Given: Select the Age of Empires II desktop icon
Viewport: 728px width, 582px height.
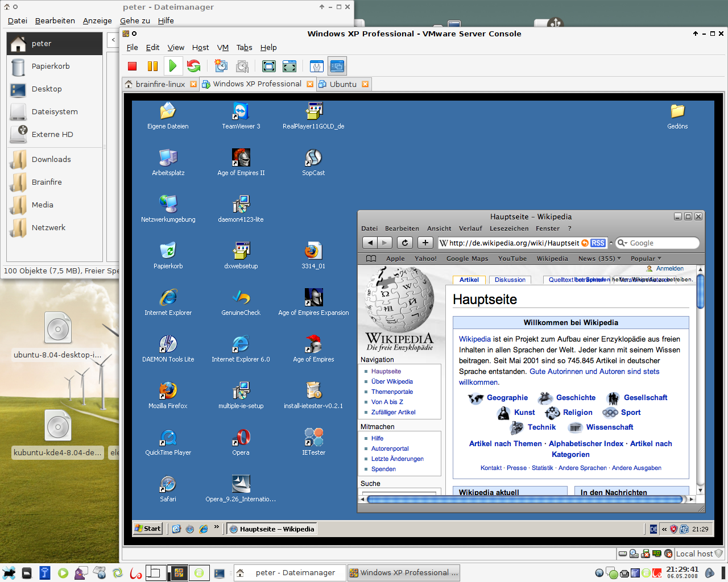Looking at the screenshot, I should pyautogui.click(x=241, y=163).
